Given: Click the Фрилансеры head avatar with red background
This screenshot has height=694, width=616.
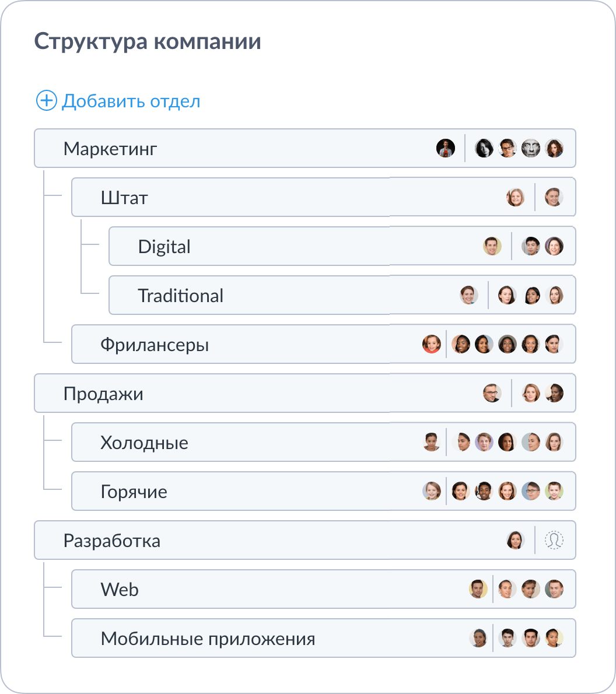Looking at the screenshot, I should (x=432, y=344).
